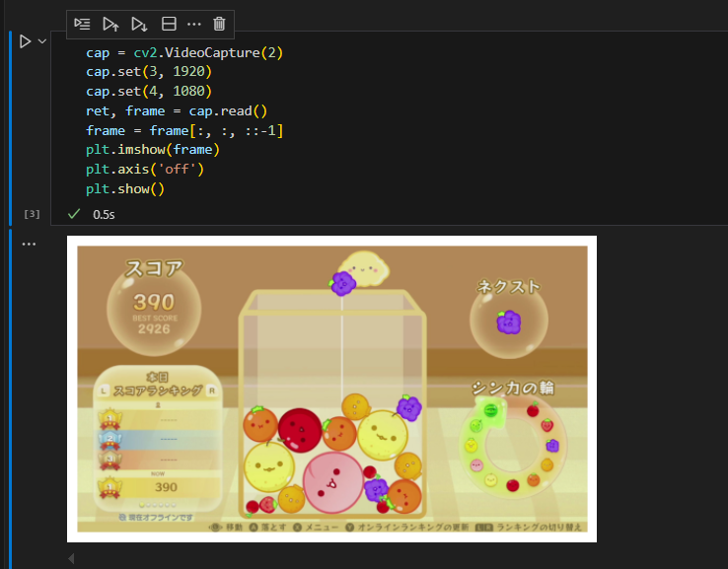Click the watermelon icon in evolution ring

490,410
